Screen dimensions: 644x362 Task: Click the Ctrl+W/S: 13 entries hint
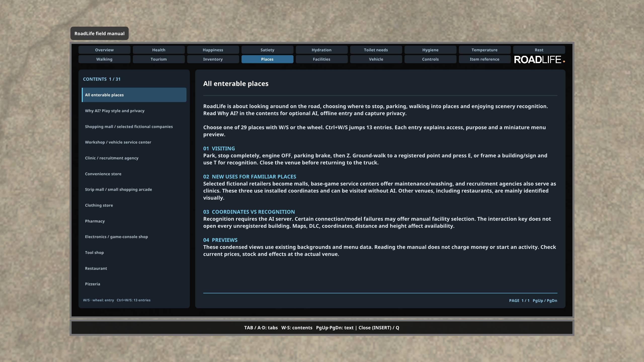pyautogui.click(x=134, y=300)
